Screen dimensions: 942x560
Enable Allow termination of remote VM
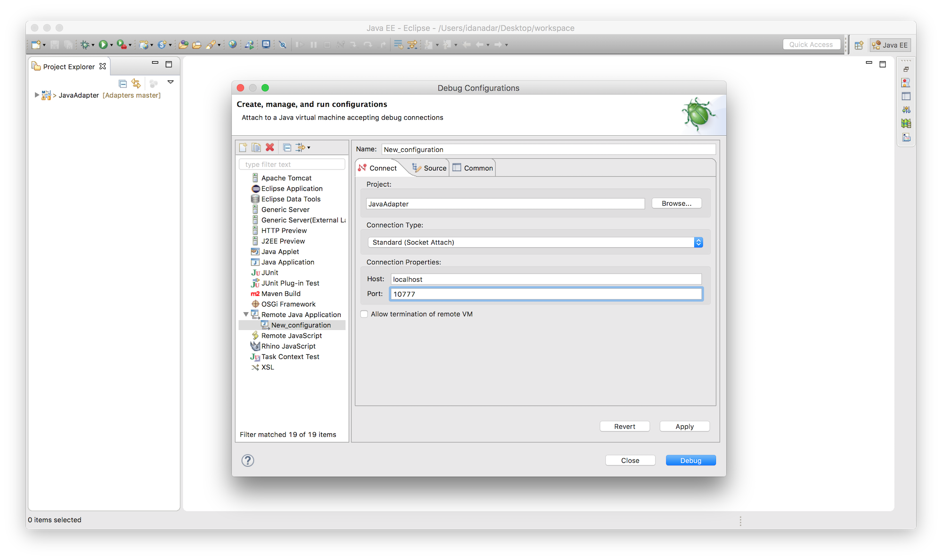[x=364, y=314]
